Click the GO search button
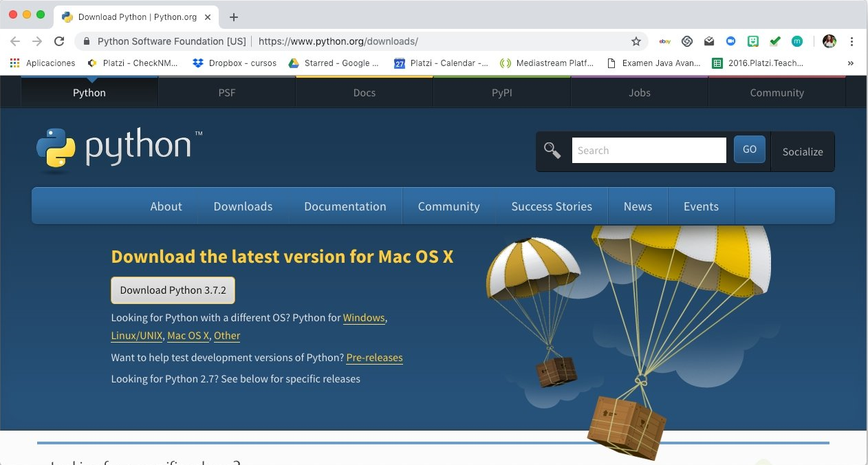This screenshot has width=868, height=465. 750,149
